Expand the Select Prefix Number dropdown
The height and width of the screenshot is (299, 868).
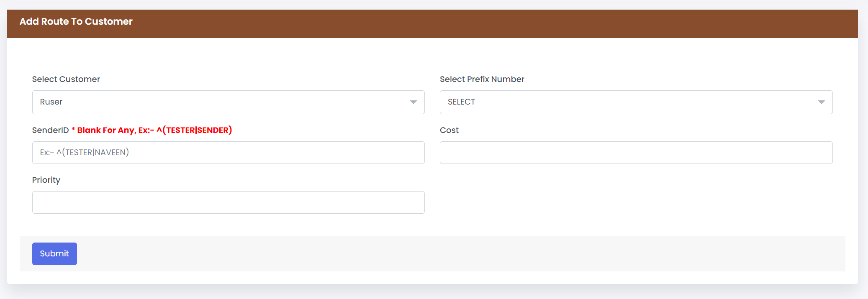coord(636,102)
